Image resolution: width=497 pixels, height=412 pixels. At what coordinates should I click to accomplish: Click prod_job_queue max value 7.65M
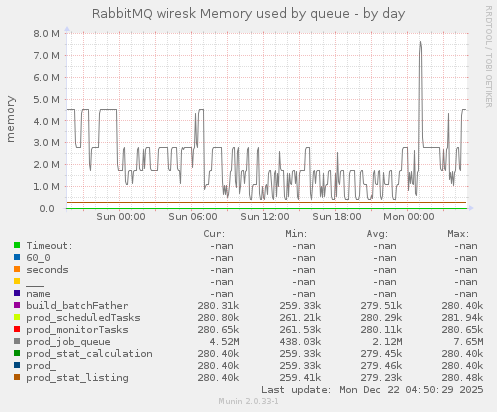(x=468, y=342)
